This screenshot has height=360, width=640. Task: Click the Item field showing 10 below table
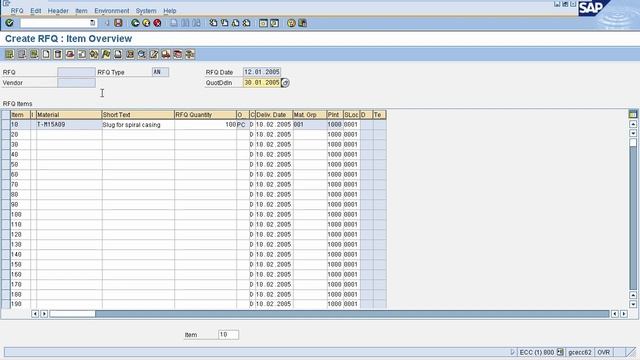click(x=228, y=335)
